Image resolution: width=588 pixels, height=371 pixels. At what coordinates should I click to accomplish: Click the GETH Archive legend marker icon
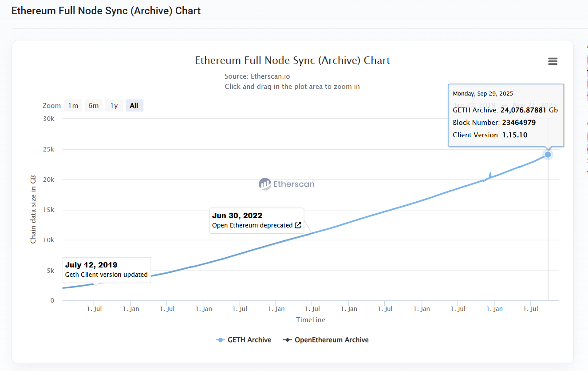(220, 340)
